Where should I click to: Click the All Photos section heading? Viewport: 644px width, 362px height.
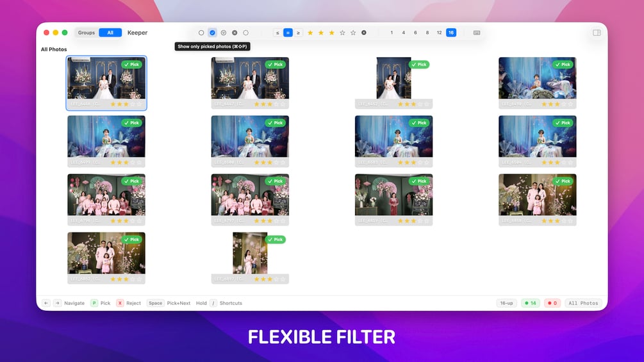click(54, 49)
